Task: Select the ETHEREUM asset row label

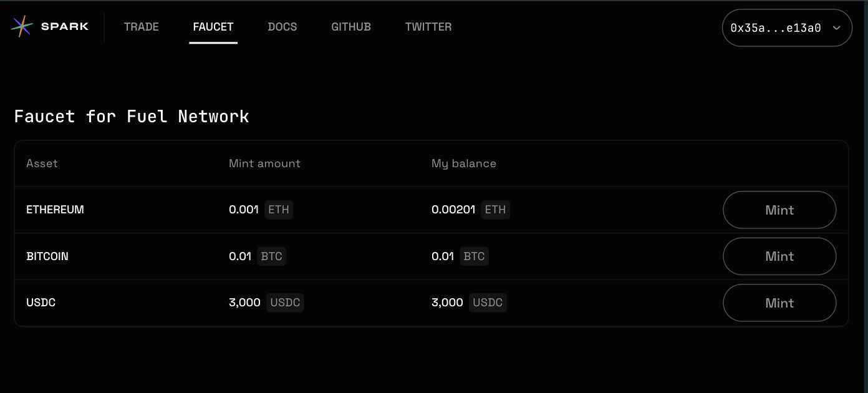Action: point(55,210)
